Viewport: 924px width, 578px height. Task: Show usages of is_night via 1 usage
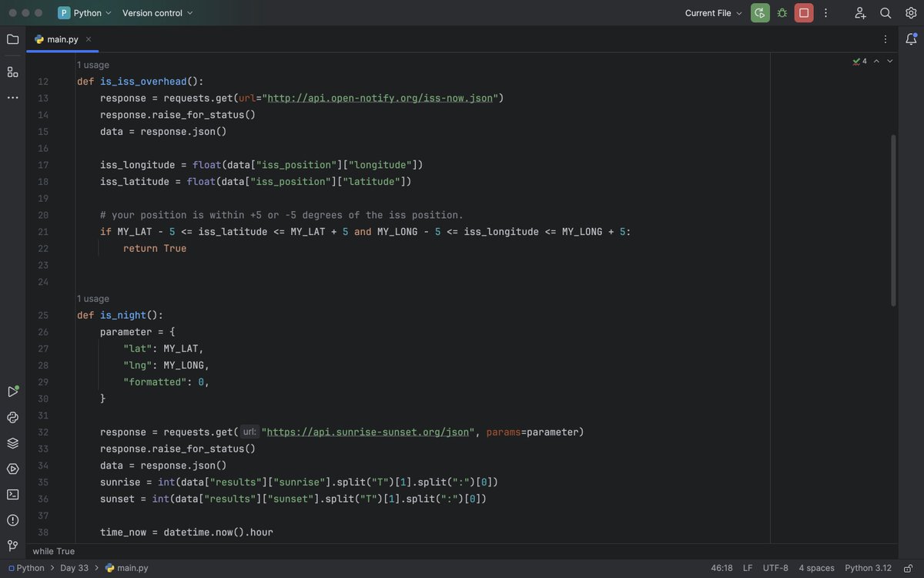pyautogui.click(x=93, y=298)
